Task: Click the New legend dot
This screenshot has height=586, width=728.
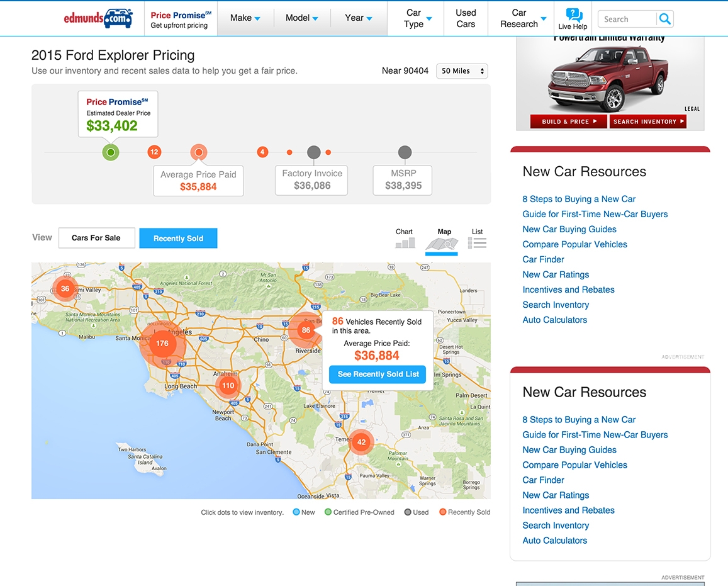Action: [296, 512]
